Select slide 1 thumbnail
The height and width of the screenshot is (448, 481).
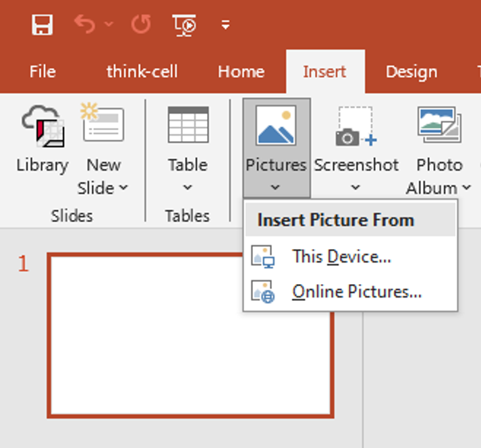[190, 335]
